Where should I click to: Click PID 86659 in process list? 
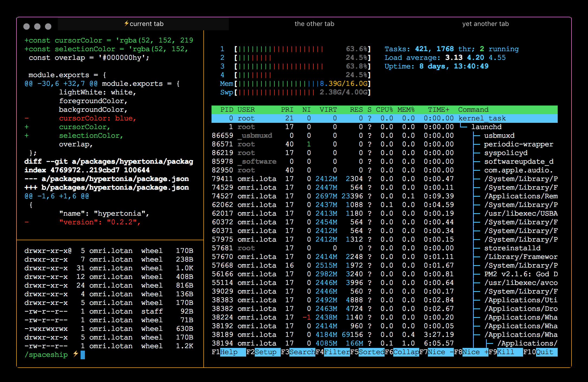tap(222, 136)
